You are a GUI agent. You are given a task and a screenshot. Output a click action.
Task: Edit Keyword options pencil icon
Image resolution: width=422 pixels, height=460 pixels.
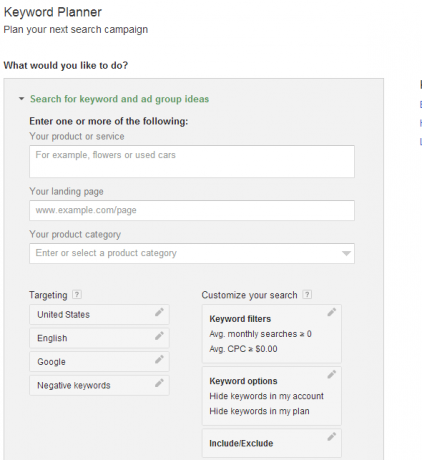332,375
